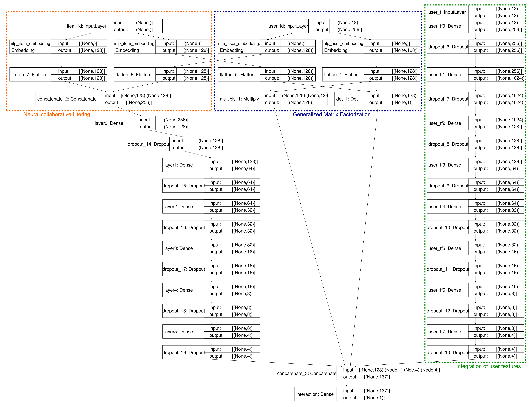Select the concatenate_2 Concatenate box
532x407 pixels.
(67, 99)
